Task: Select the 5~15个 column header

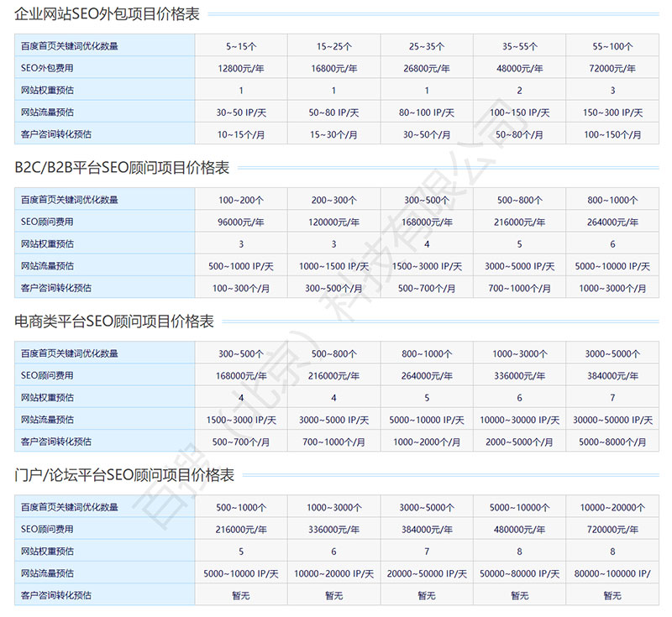Action: click(241, 45)
